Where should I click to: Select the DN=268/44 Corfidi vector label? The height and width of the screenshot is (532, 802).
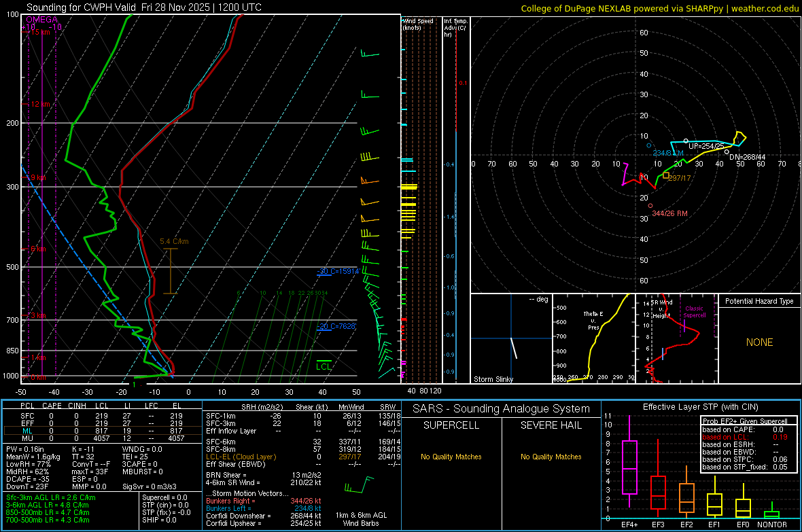point(747,157)
